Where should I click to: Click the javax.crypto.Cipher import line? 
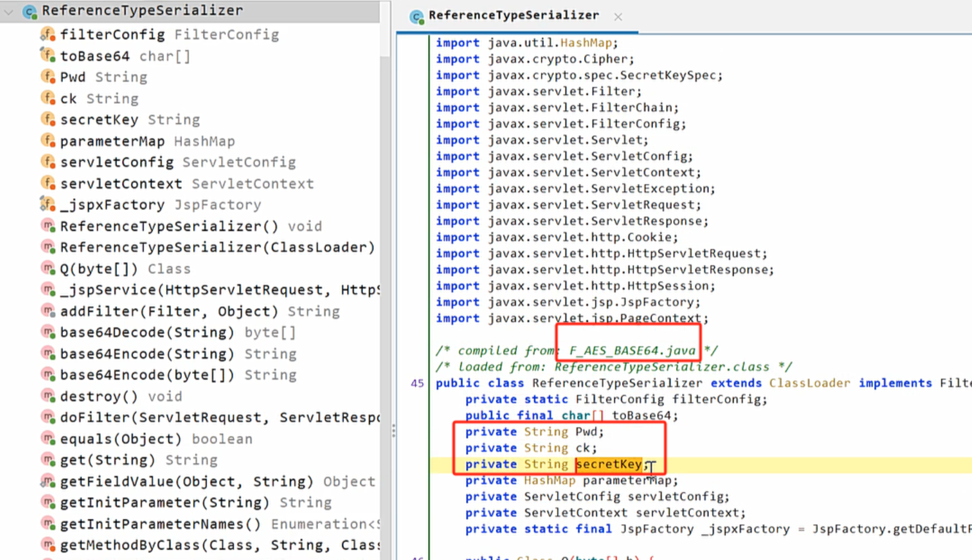pos(534,59)
